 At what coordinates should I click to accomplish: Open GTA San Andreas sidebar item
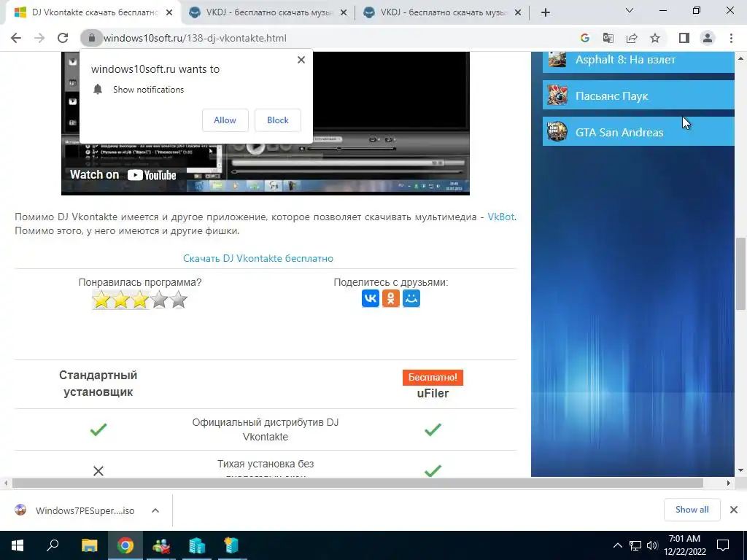click(638, 131)
